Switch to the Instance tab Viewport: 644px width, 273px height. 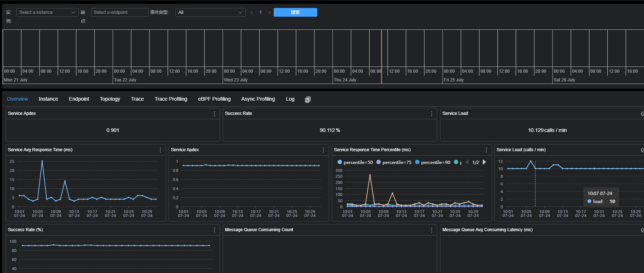click(x=48, y=99)
